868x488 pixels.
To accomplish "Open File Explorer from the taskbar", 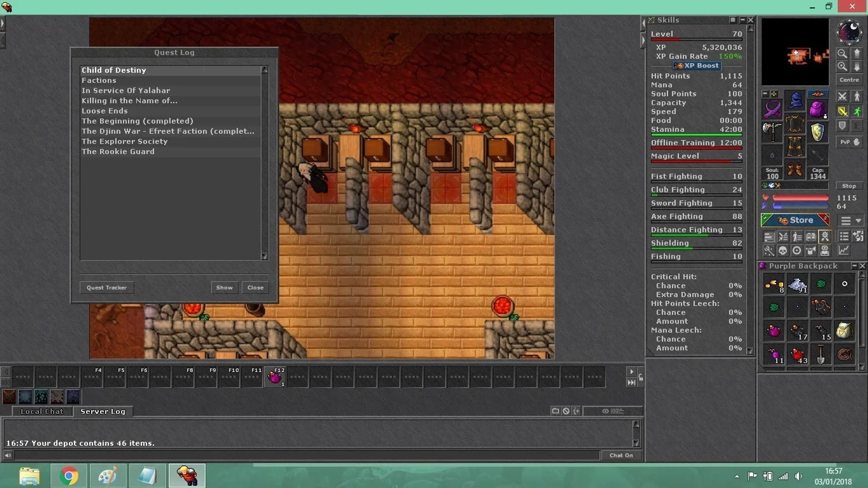I will (x=29, y=476).
